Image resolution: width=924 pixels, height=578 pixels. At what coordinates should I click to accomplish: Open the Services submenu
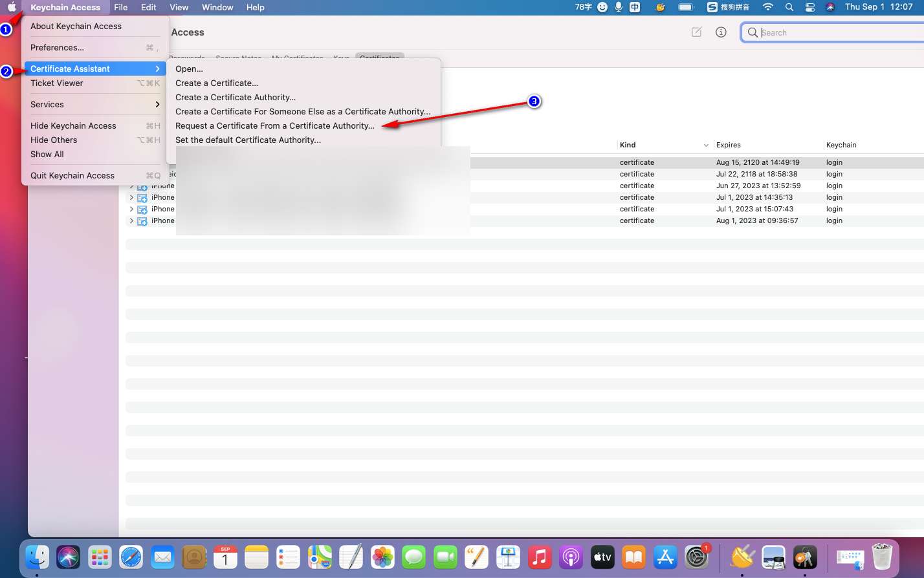tap(96, 104)
